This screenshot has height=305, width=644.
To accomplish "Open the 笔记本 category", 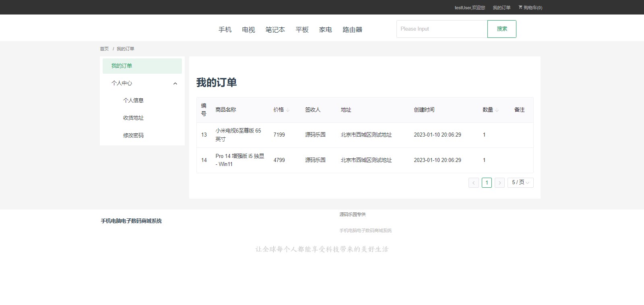I will click(x=275, y=29).
